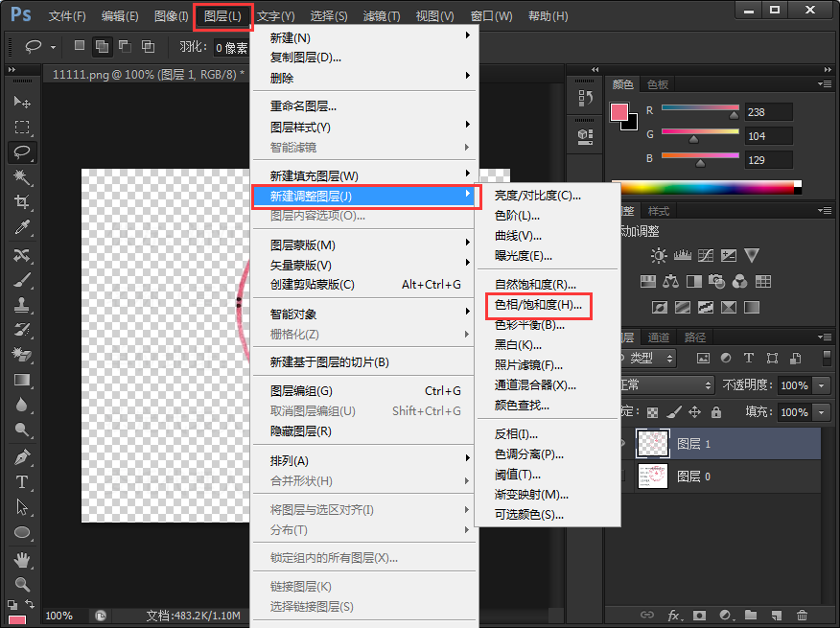Select the Eyedropper tool

tap(22, 228)
